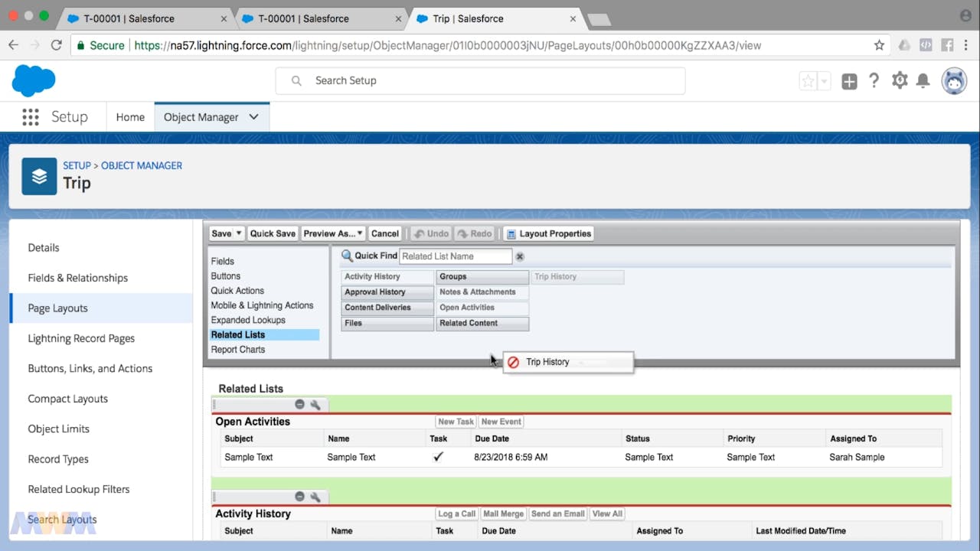Click the Search Setup input field
This screenshot has width=980, height=551.
point(480,80)
